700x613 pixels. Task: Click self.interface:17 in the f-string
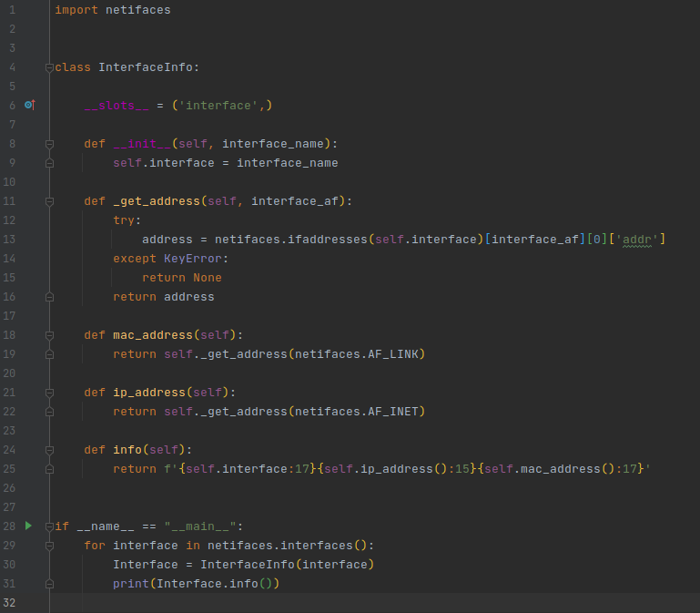[248, 469]
